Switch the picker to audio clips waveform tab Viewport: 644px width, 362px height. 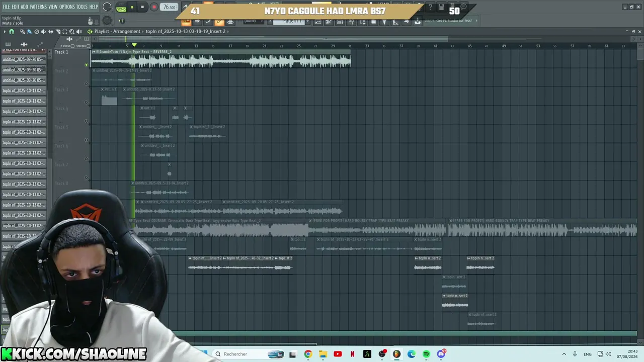(x=24, y=45)
